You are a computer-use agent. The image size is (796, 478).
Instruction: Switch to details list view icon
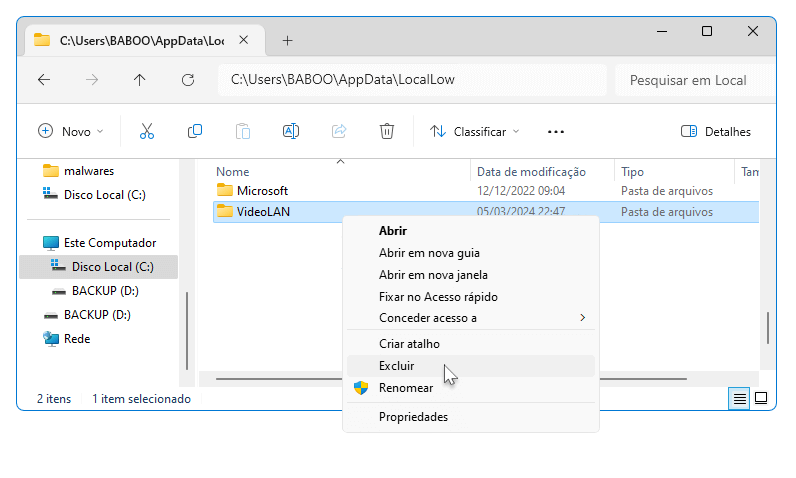[739, 399]
